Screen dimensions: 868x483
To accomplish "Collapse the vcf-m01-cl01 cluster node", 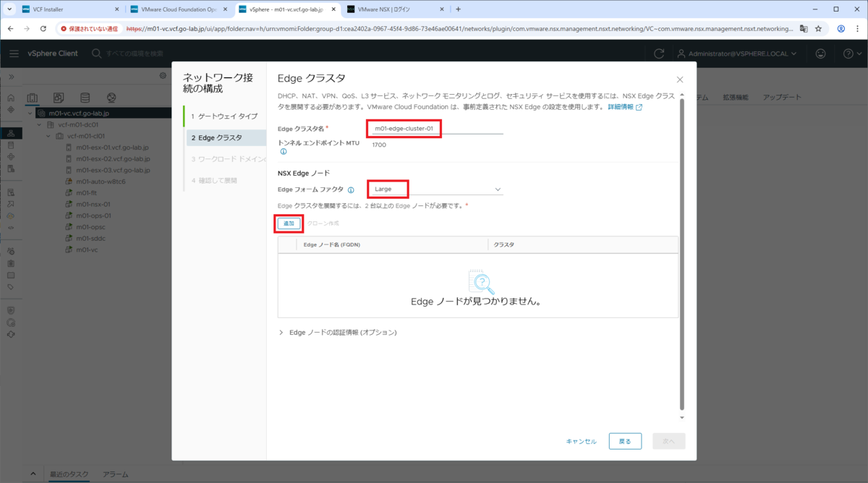I will pyautogui.click(x=49, y=136).
